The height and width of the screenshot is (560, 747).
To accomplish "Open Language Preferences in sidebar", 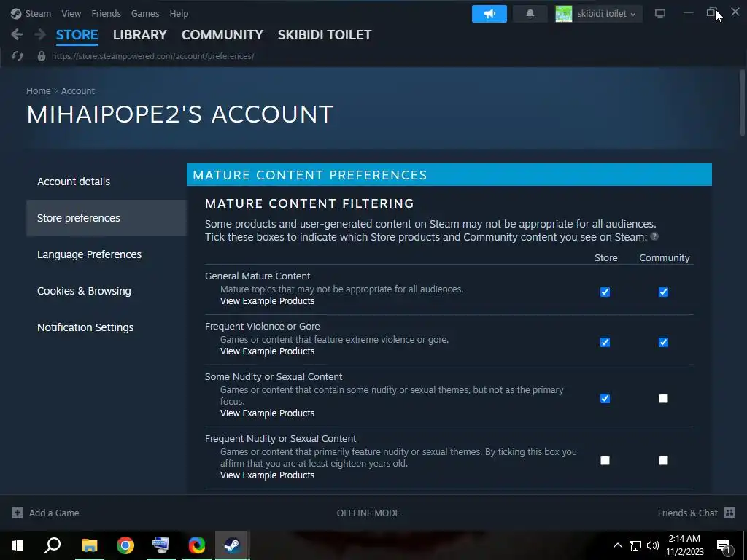I will click(x=107, y=254).
